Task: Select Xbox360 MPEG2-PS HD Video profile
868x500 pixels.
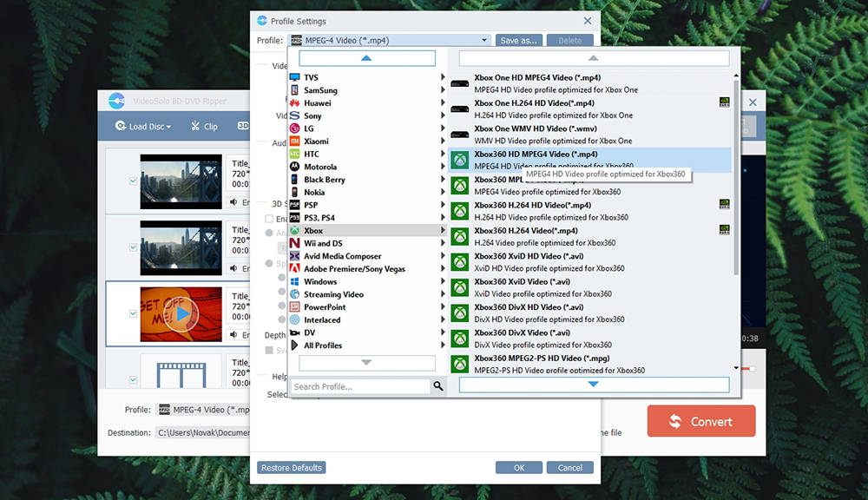Action: coord(590,363)
